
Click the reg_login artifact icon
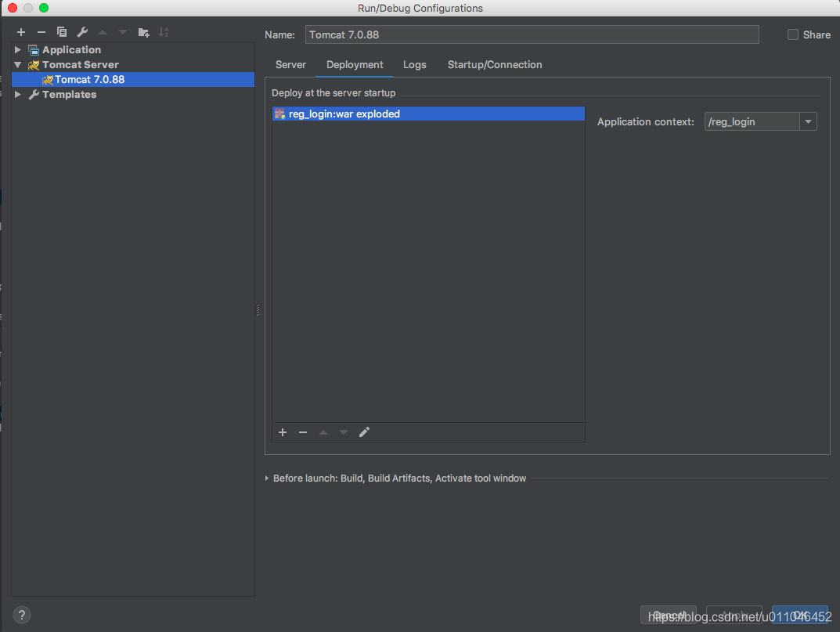(279, 114)
